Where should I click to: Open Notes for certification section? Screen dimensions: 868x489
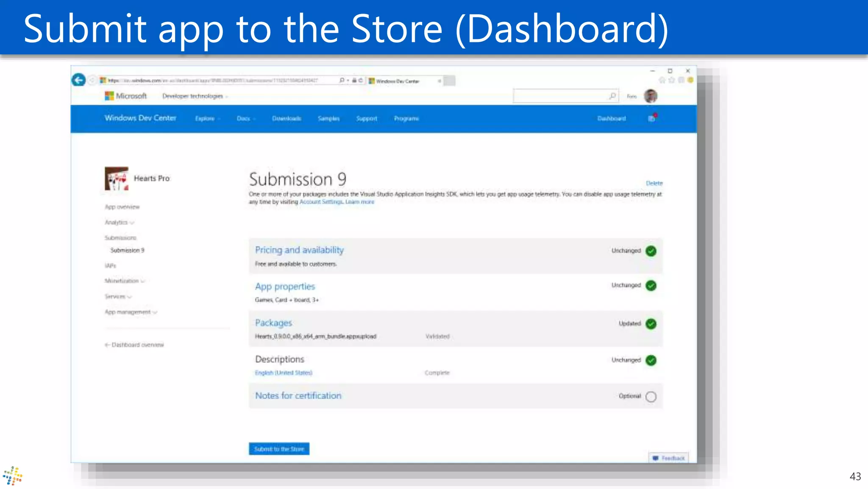pyautogui.click(x=298, y=395)
